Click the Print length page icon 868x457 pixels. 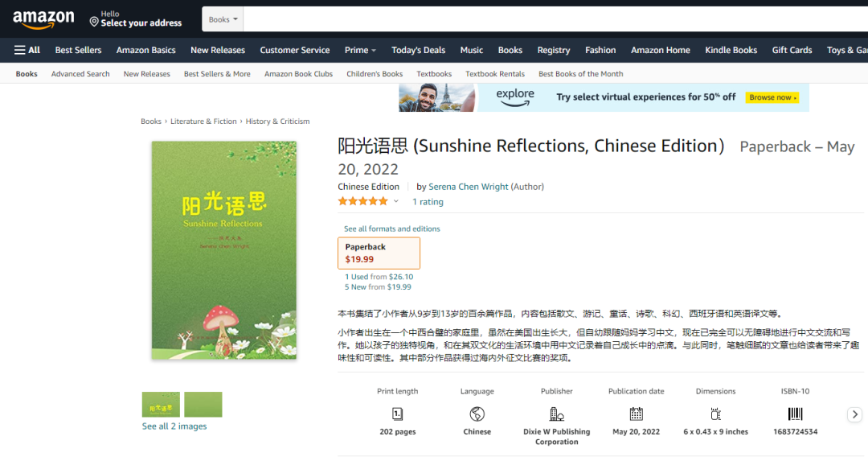tap(398, 414)
